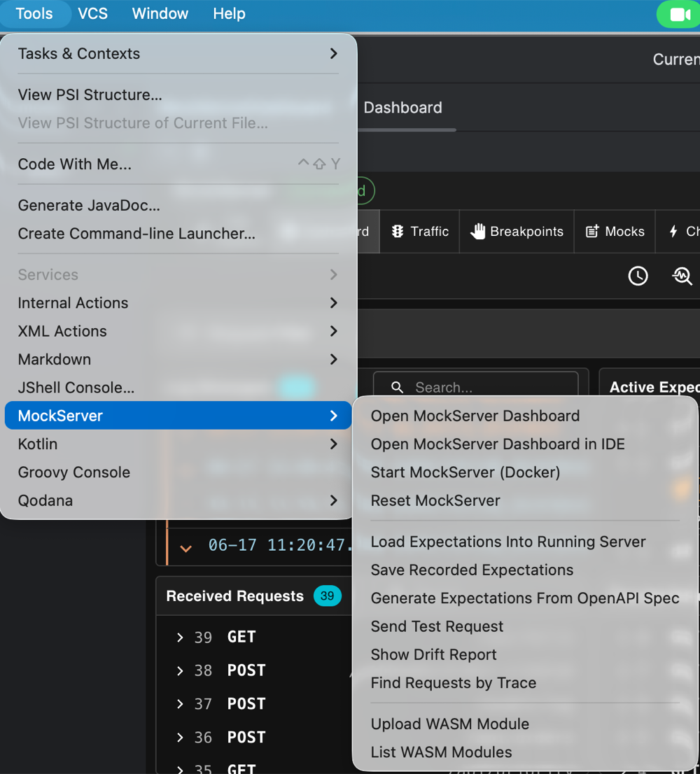
Task: Expand received request 36 POST
Action: pyautogui.click(x=180, y=738)
